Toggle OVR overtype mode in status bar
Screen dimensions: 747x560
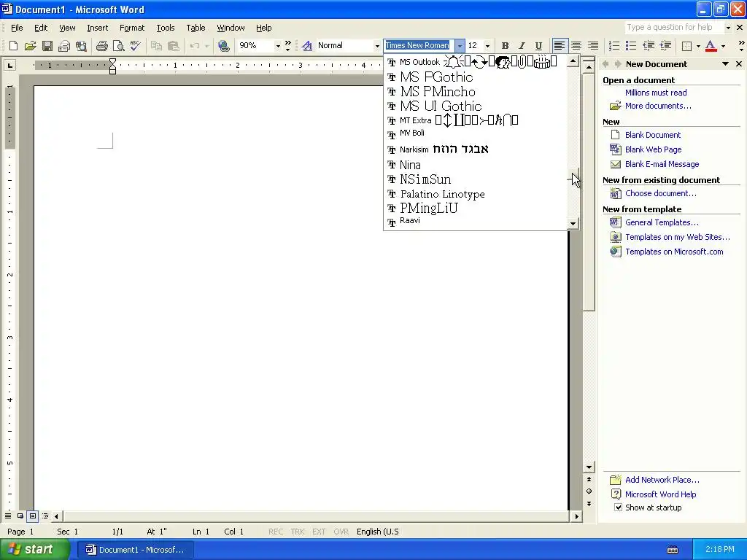pyautogui.click(x=341, y=532)
